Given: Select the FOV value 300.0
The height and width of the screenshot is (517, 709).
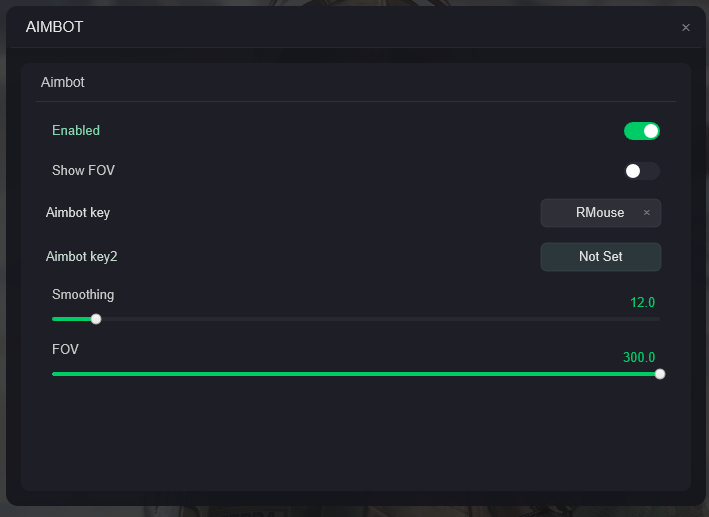Looking at the screenshot, I should tap(639, 357).
